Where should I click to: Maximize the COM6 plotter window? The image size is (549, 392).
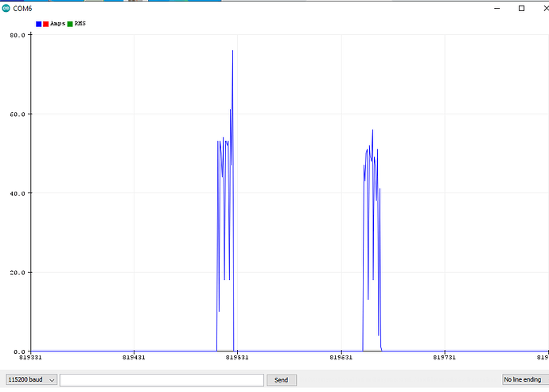pos(521,9)
